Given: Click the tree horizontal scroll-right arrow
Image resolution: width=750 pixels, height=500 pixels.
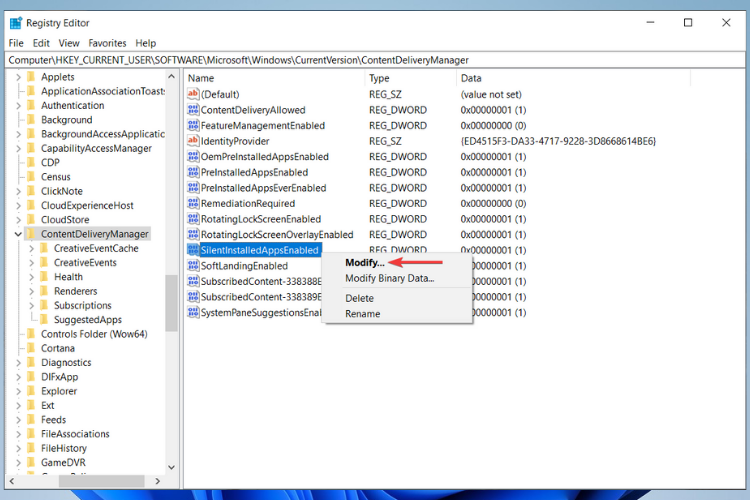Looking at the screenshot, I should (x=158, y=481).
